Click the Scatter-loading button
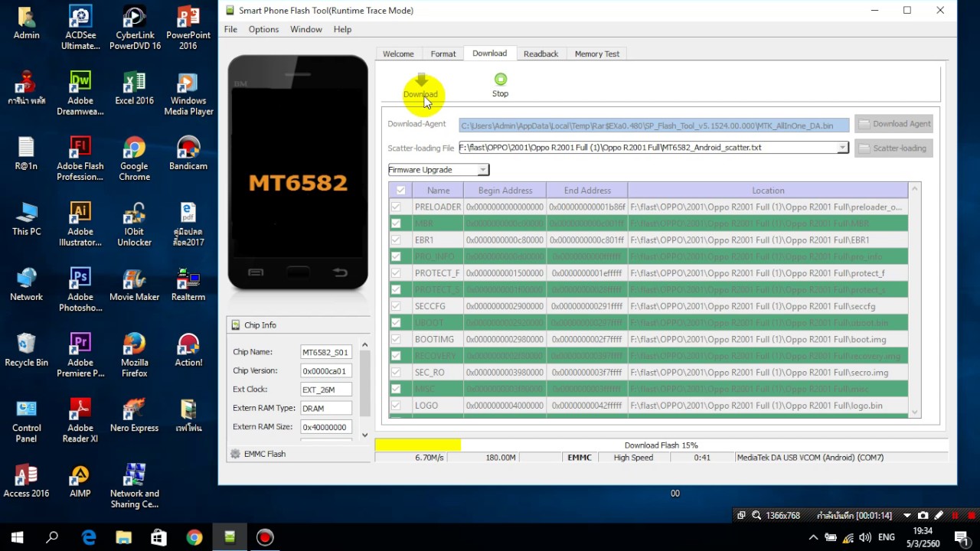The width and height of the screenshot is (980, 551). (x=893, y=148)
